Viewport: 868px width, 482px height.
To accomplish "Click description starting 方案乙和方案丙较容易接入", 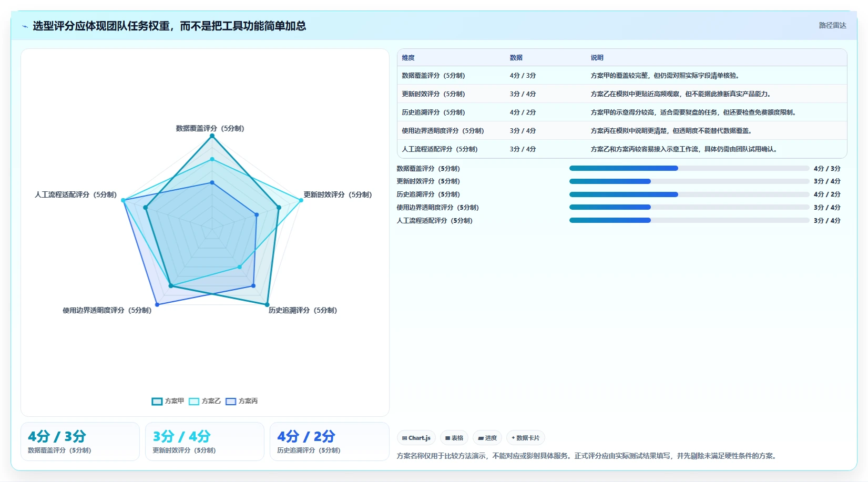I will 685,149.
